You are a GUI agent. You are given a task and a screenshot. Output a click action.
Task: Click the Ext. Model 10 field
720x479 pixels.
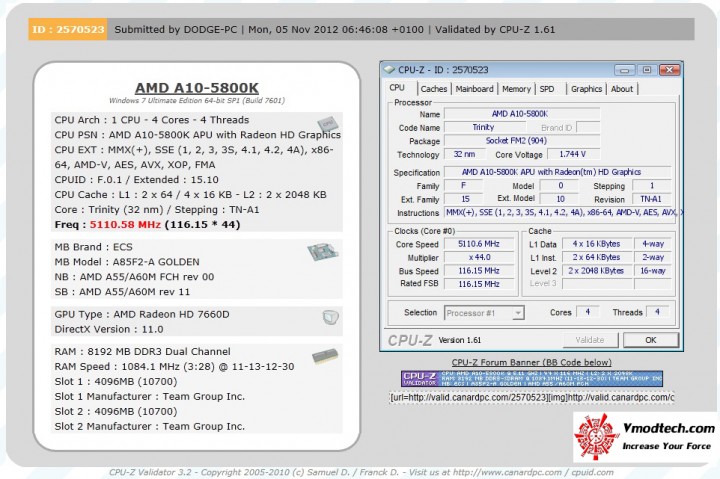click(x=559, y=199)
